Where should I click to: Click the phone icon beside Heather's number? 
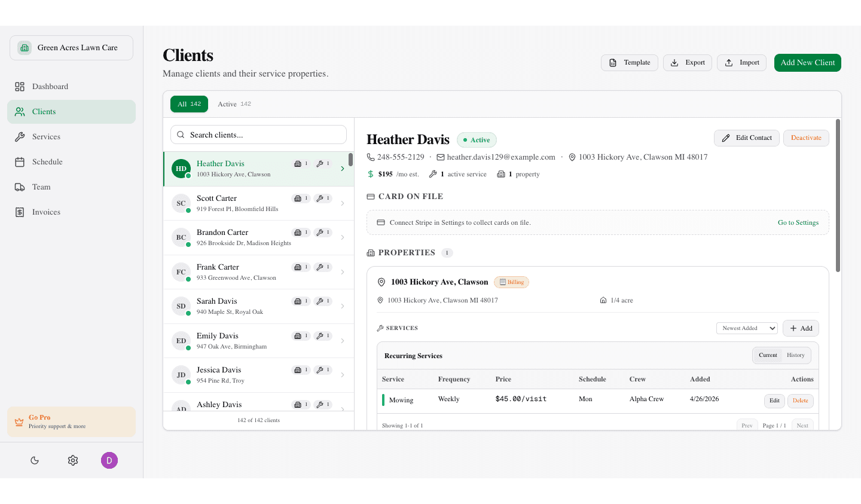click(370, 157)
